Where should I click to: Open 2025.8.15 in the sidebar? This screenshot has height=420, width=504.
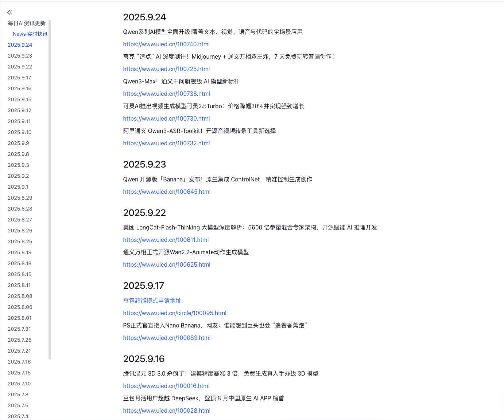tap(20, 274)
